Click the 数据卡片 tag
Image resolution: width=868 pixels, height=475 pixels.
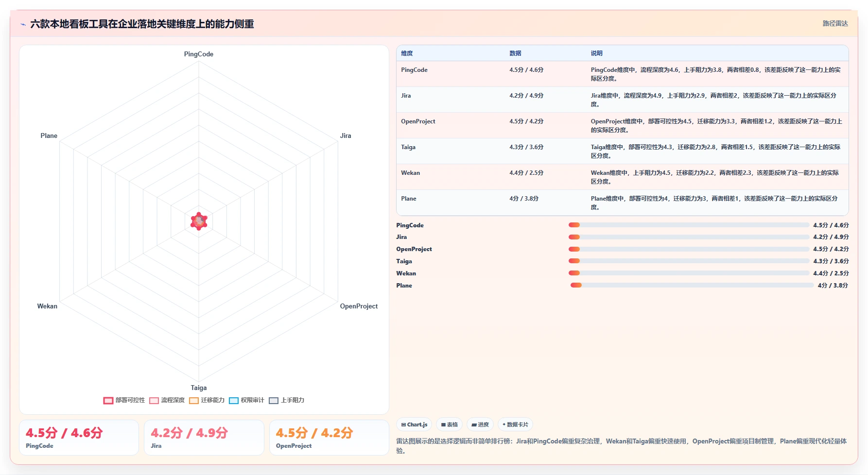pyautogui.click(x=515, y=424)
